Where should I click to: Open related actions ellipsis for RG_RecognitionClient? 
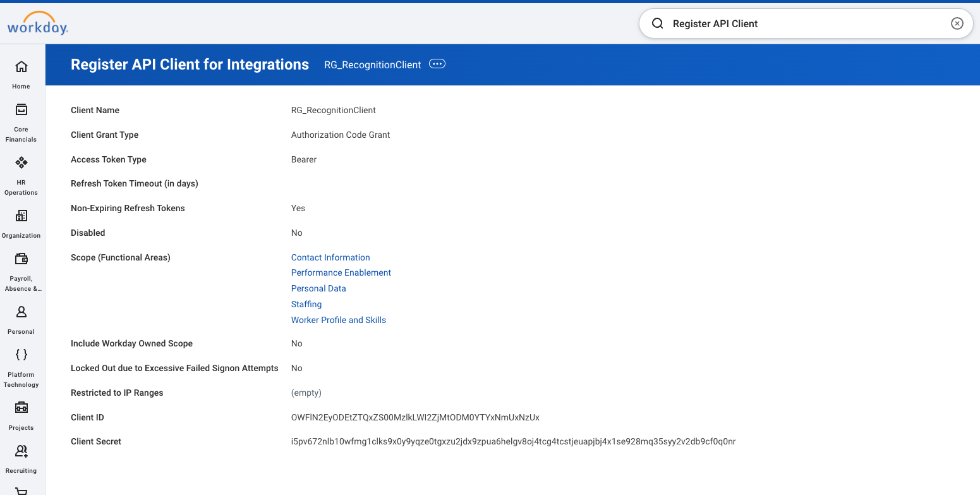(437, 64)
